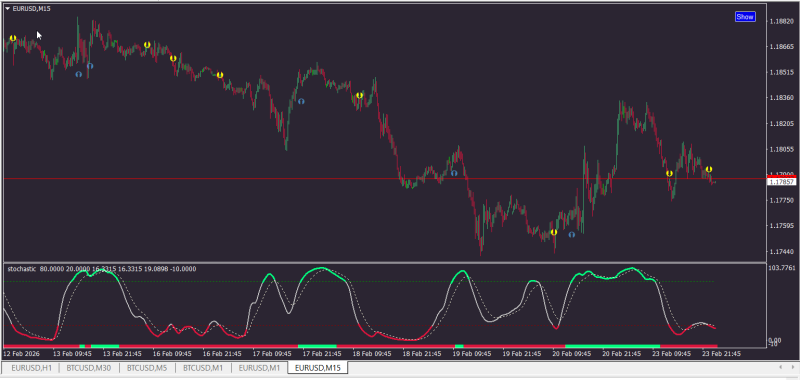This screenshot has height=380, width=800.
Task: Click the blue Show button
Action: pos(745,17)
